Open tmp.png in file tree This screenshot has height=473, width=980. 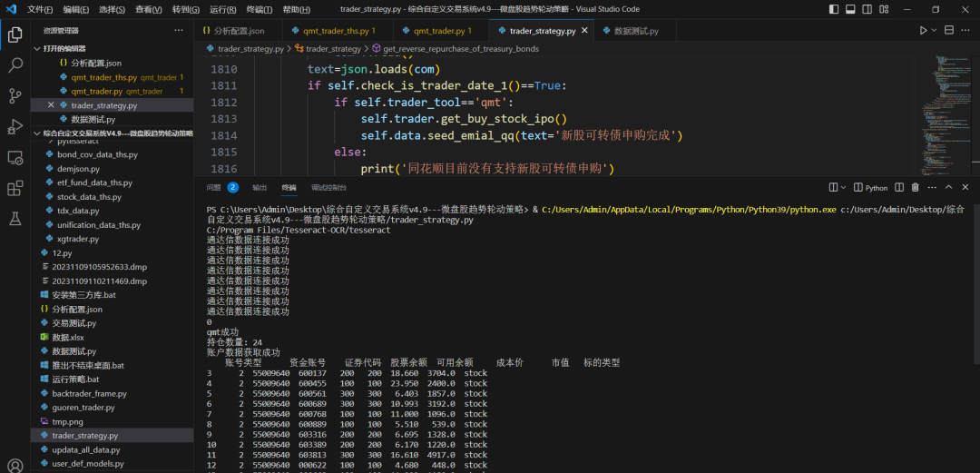coord(67,421)
